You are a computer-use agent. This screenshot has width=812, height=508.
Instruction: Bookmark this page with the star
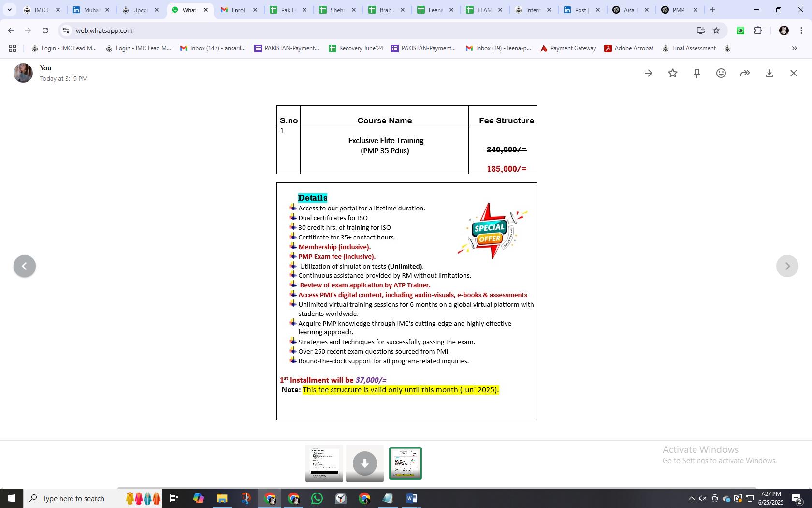click(x=716, y=30)
